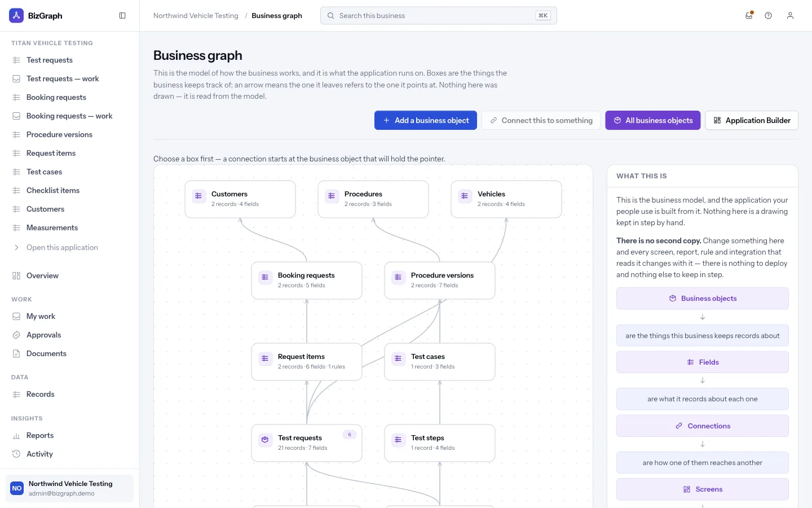
Task: Click the Test requests box icon in graph
Action: [265, 440]
